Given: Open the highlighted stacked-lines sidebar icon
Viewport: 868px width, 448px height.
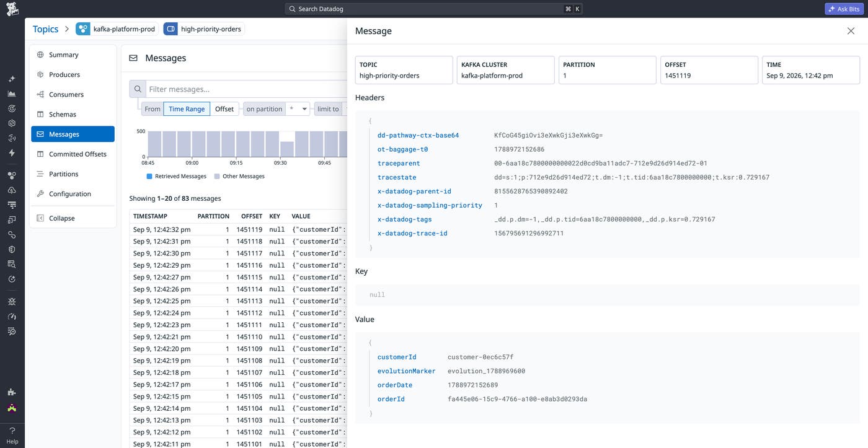Looking at the screenshot, I should pos(12,204).
